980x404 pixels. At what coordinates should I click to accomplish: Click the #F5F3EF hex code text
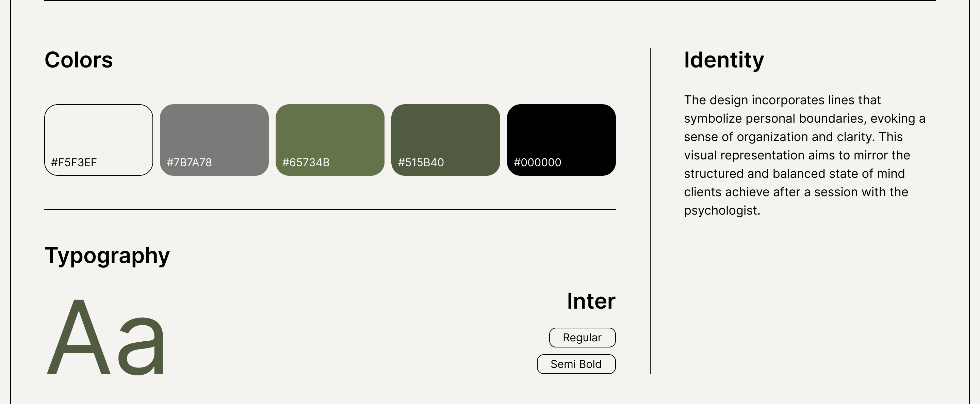(74, 162)
